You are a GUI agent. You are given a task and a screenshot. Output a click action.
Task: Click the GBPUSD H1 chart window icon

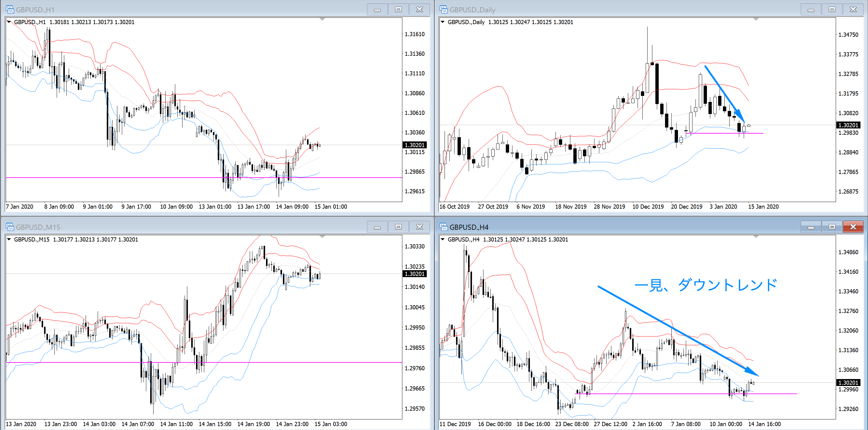[x=10, y=9]
